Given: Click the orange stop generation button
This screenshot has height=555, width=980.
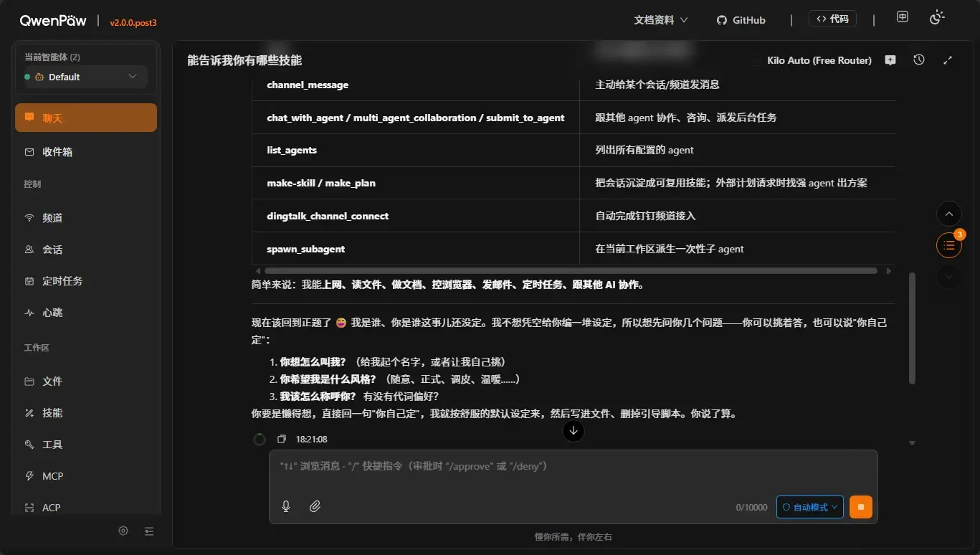Looking at the screenshot, I should tap(861, 507).
